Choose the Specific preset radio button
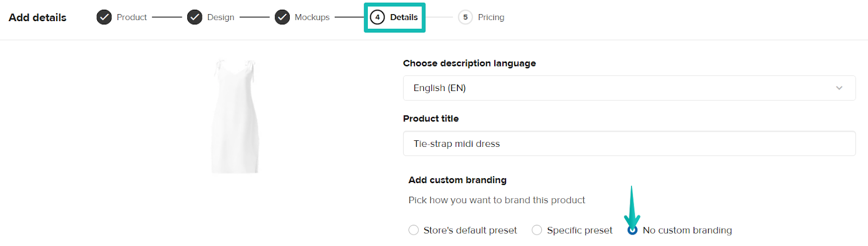The height and width of the screenshot is (246, 868). click(x=537, y=230)
